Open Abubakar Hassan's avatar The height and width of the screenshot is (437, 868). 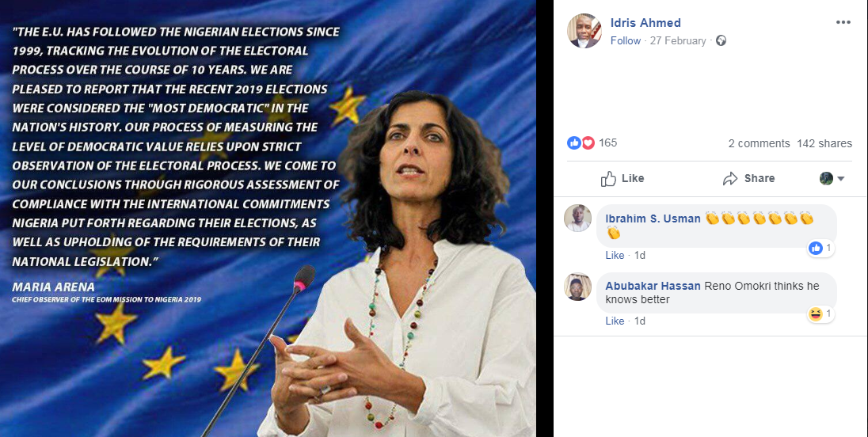tap(577, 287)
